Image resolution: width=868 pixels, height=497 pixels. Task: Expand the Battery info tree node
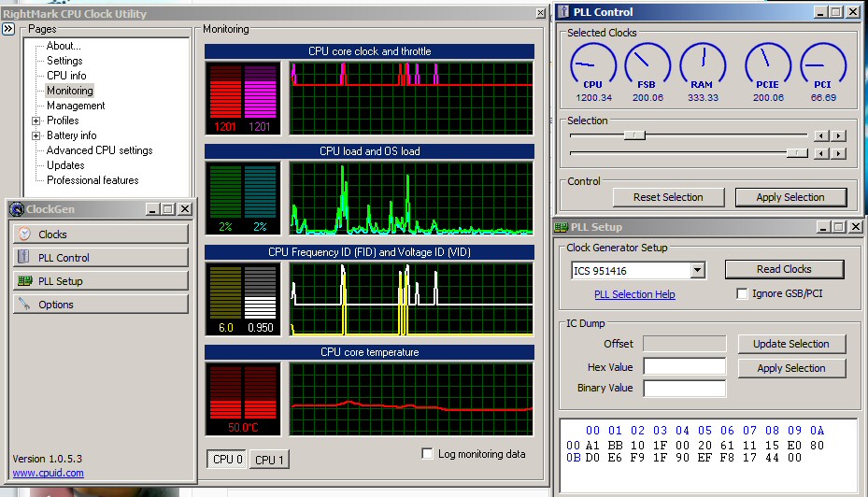pos(36,135)
